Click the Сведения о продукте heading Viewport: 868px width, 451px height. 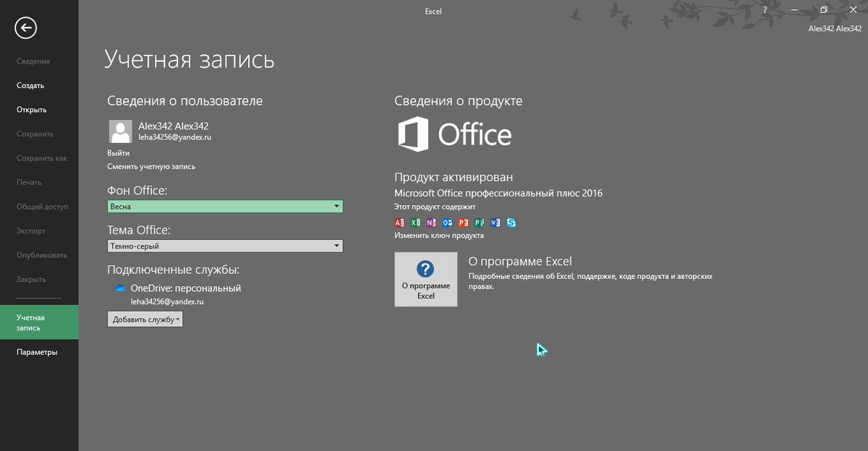click(459, 101)
